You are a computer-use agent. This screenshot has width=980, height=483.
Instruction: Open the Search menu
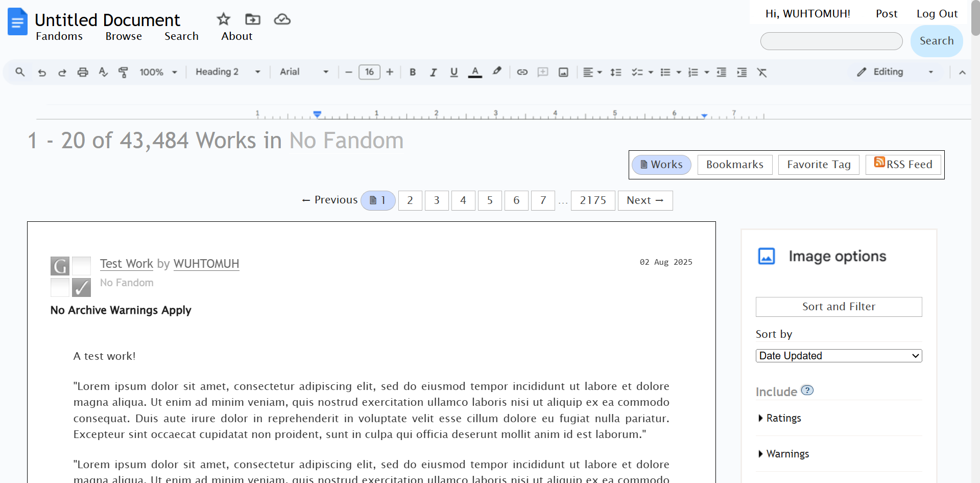click(x=181, y=36)
